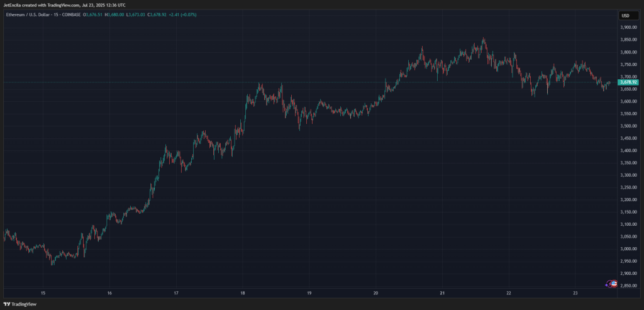The width and height of the screenshot is (644, 310).
Task: Click the date label 22 on time axis
Action: tap(508, 293)
